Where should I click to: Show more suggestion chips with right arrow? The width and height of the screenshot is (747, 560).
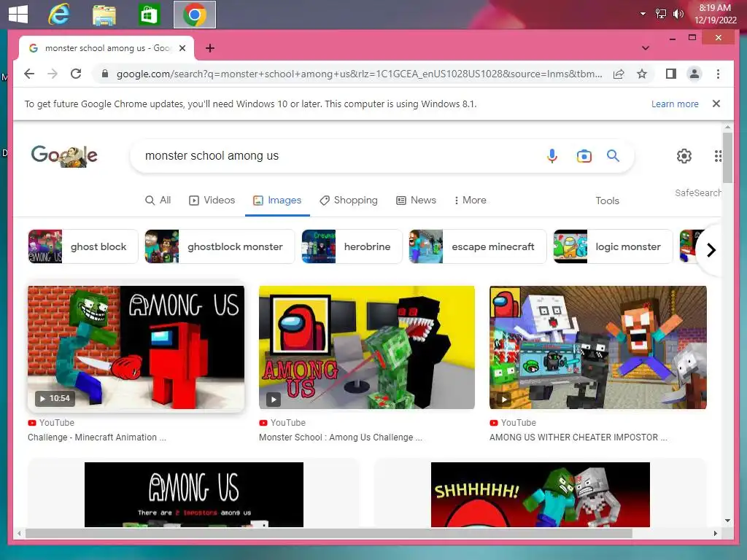point(711,250)
